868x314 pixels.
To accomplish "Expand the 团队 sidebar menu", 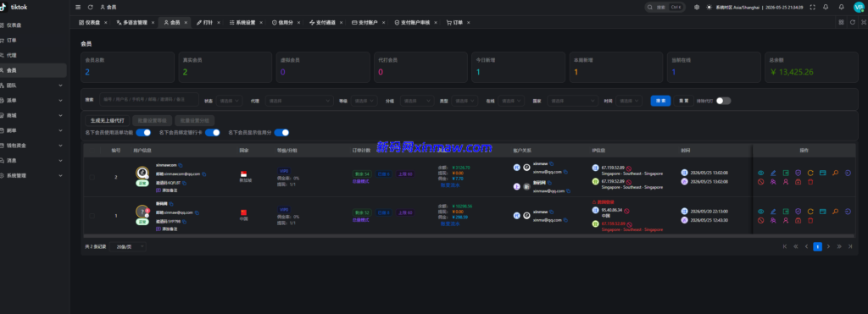I will point(33,85).
